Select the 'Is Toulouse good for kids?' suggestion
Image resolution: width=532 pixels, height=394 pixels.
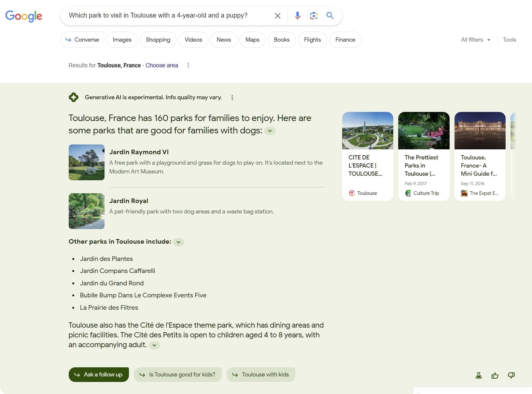(178, 374)
